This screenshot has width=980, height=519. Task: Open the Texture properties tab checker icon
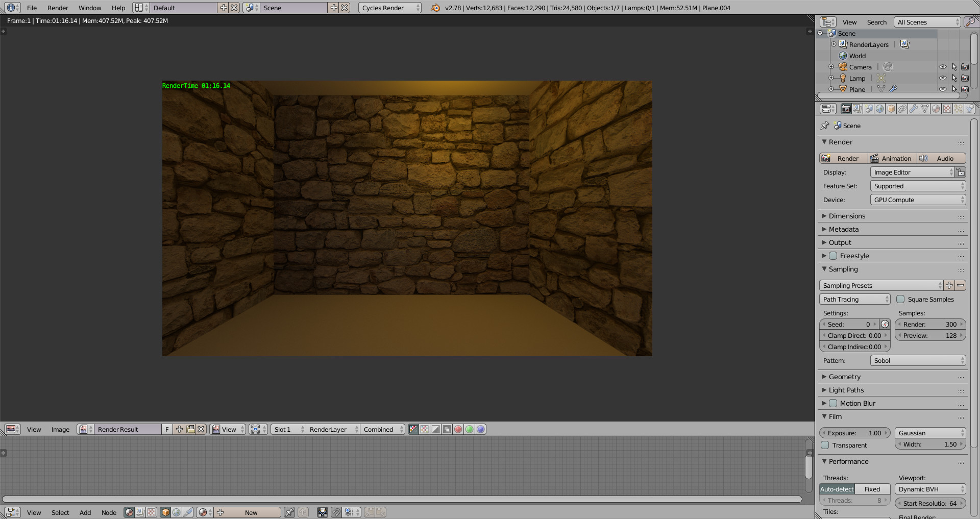pyautogui.click(x=947, y=109)
